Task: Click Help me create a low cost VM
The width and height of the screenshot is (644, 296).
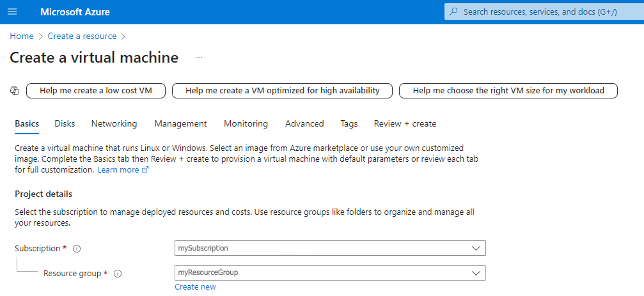Action: (96, 91)
